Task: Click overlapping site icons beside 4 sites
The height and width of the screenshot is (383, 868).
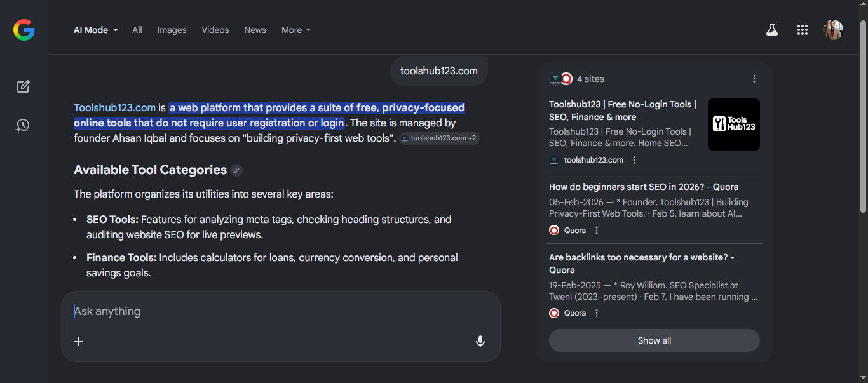Action: pos(561,79)
